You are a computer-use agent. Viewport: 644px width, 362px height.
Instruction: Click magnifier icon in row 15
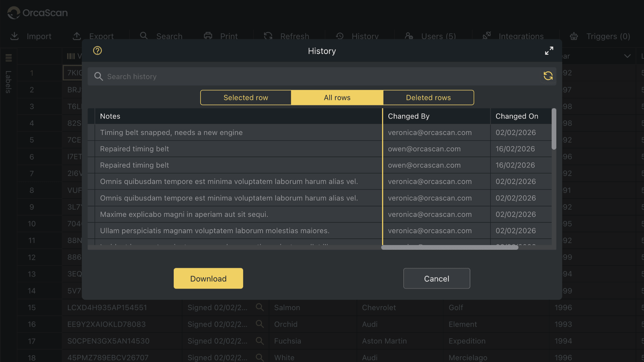point(260,307)
